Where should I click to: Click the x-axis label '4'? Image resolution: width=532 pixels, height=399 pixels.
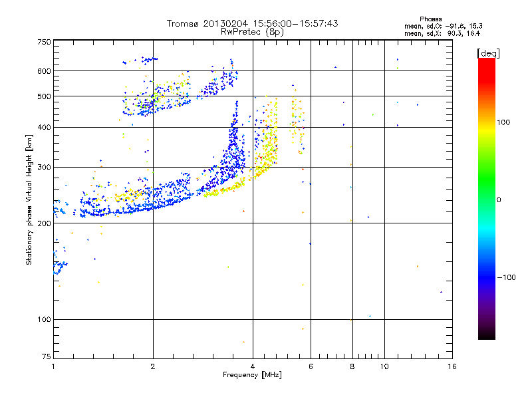click(x=253, y=366)
